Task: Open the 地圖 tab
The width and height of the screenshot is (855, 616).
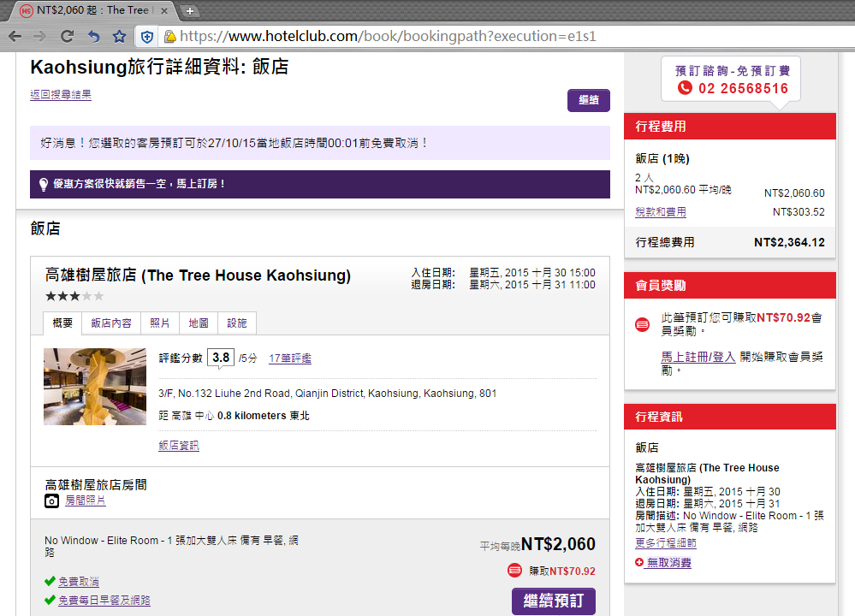Action: [x=199, y=323]
